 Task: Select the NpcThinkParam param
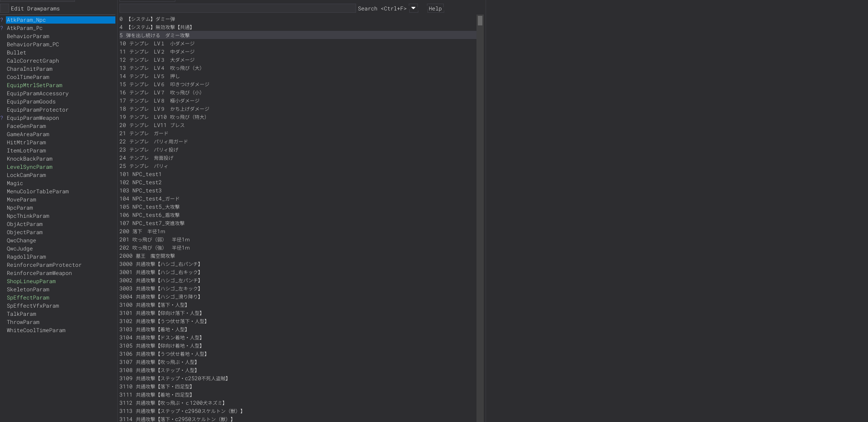[28, 216]
